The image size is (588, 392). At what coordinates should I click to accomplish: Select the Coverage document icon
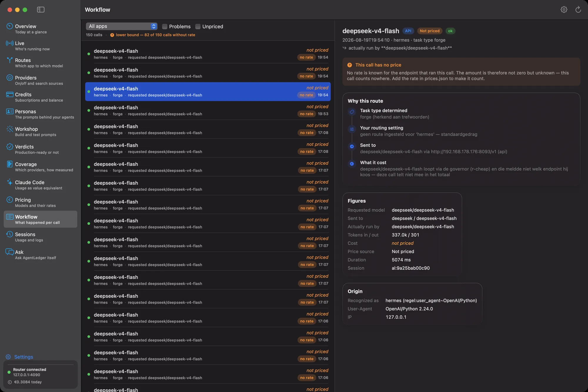tap(10, 164)
